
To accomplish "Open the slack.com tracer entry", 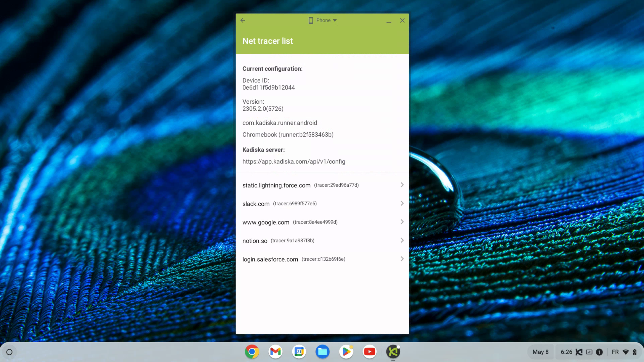I will (322, 204).
